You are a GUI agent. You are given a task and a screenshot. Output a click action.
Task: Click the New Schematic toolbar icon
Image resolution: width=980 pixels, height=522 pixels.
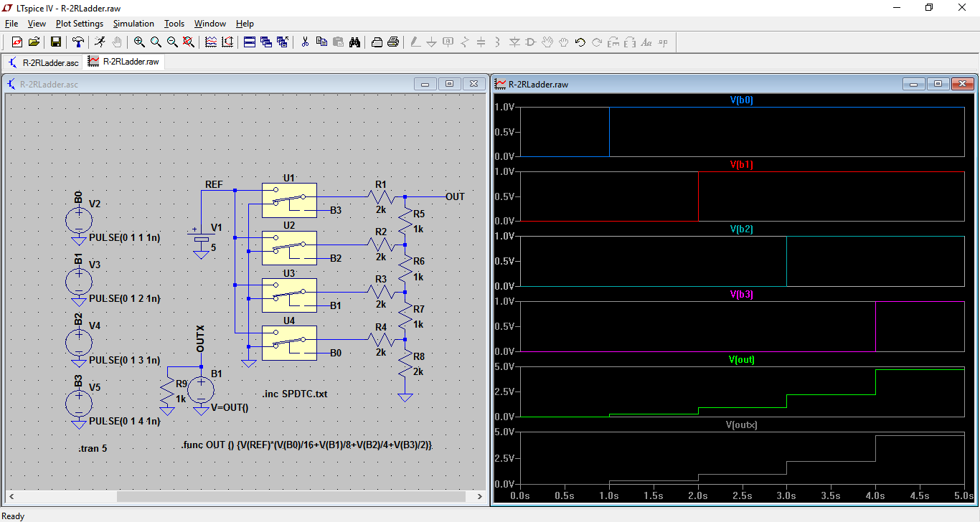coord(17,42)
